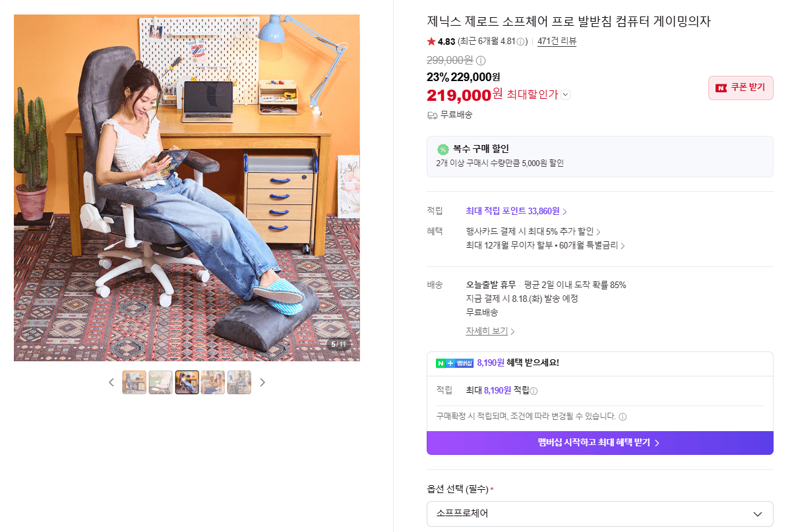Show next product thumbnails with right arrow
The image size is (796, 532).
tap(262, 382)
